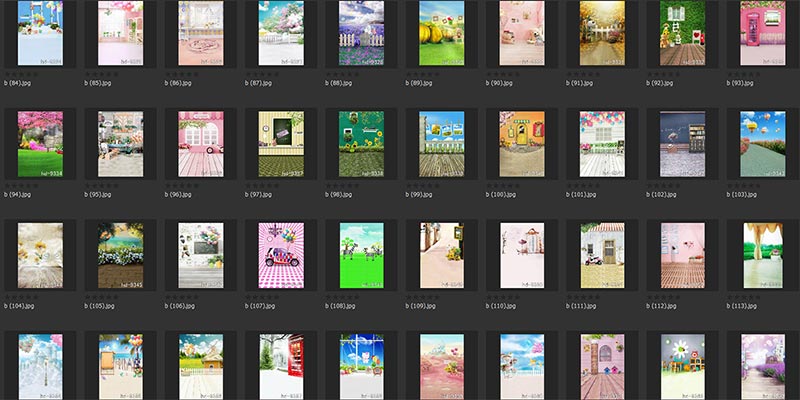Viewport: 800px width, 400px height.
Task: Choose the b (103).jpg hot-air balloon thumbnail
Action: pos(763,144)
